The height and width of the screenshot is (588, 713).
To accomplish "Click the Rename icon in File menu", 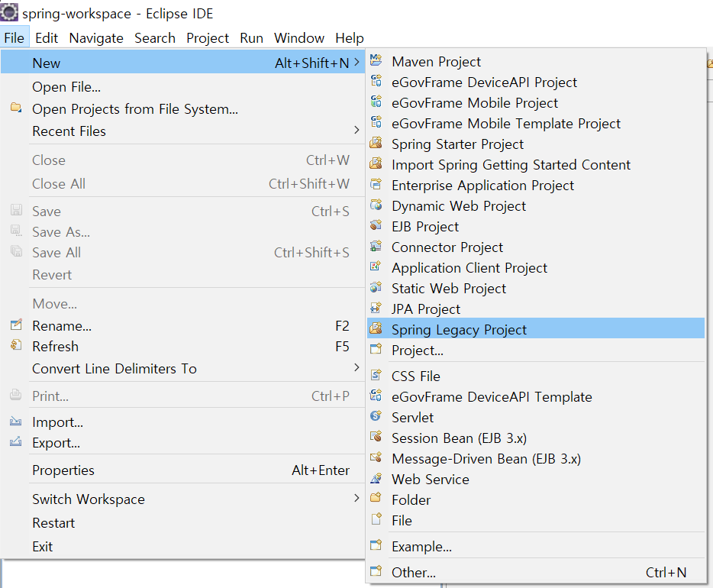I will (16, 325).
